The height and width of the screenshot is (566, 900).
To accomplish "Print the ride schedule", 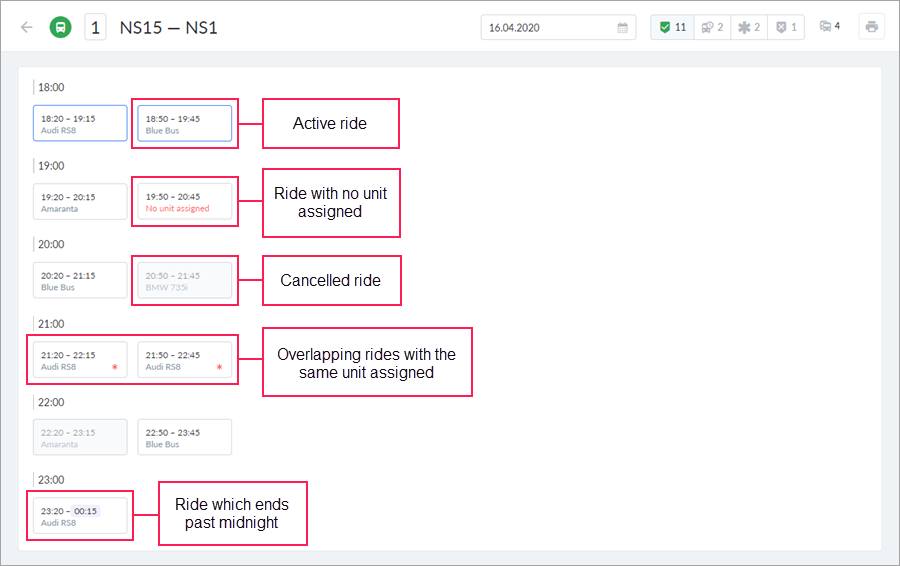I will [872, 27].
